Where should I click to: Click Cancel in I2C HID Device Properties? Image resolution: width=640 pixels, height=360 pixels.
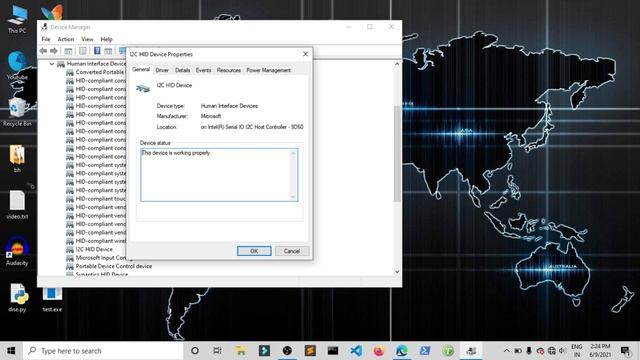pyautogui.click(x=292, y=251)
